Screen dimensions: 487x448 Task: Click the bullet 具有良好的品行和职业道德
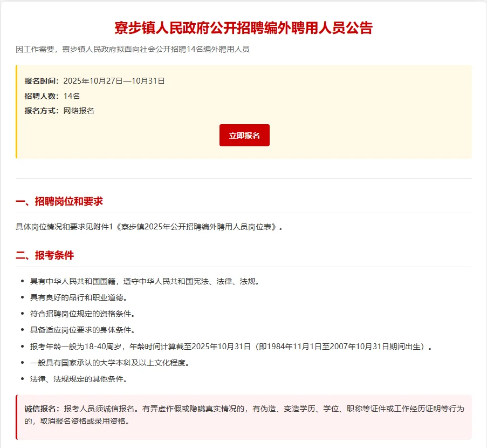[x=79, y=297]
